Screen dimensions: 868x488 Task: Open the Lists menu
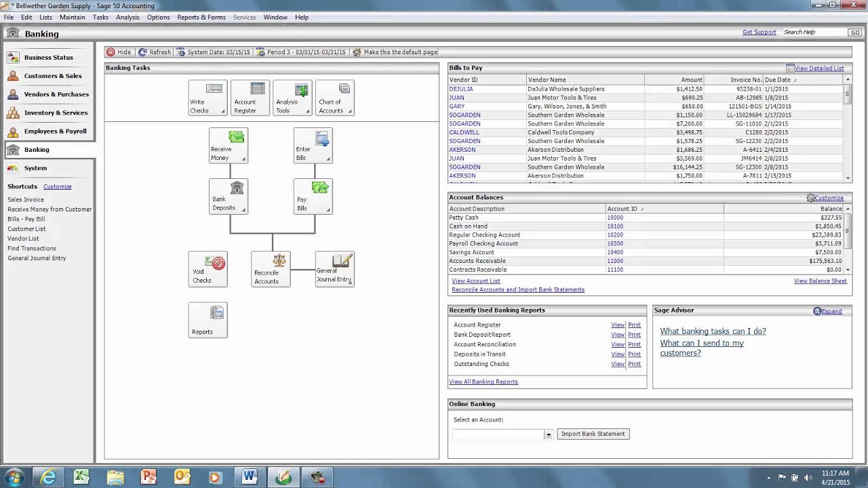[x=45, y=17]
